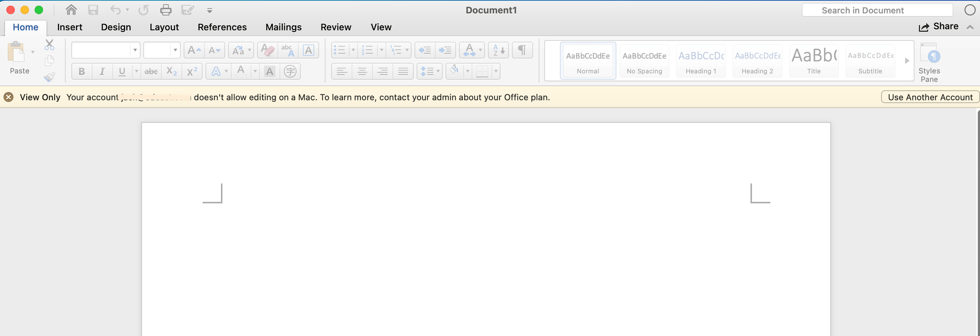Open the font size combo box

coord(162,50)
